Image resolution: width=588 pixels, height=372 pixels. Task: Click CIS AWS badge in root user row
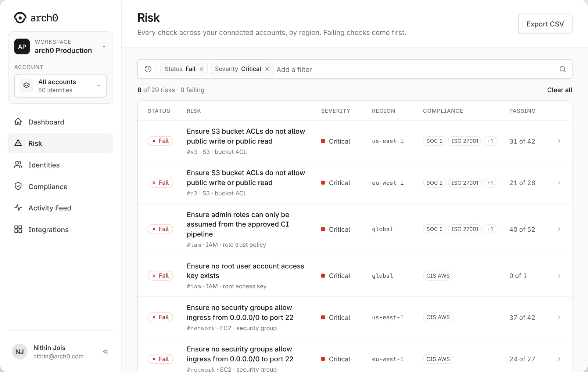[438, 276]
